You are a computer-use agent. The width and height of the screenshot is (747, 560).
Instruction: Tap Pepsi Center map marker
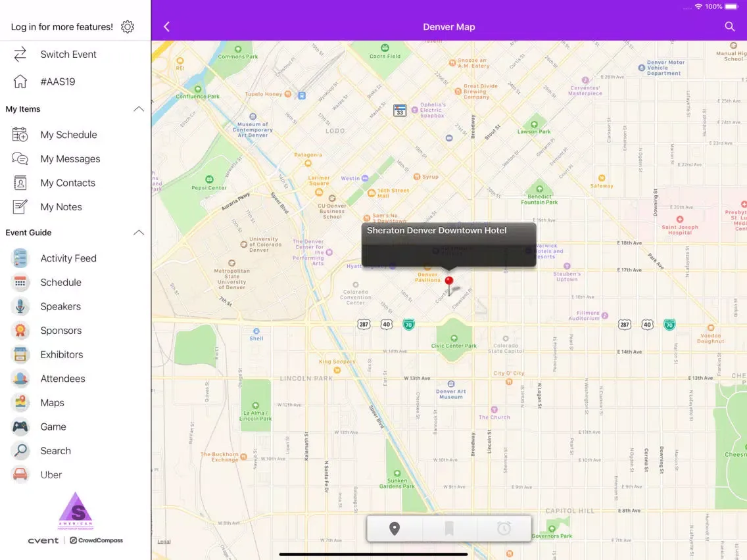click(x=209, y=179)
